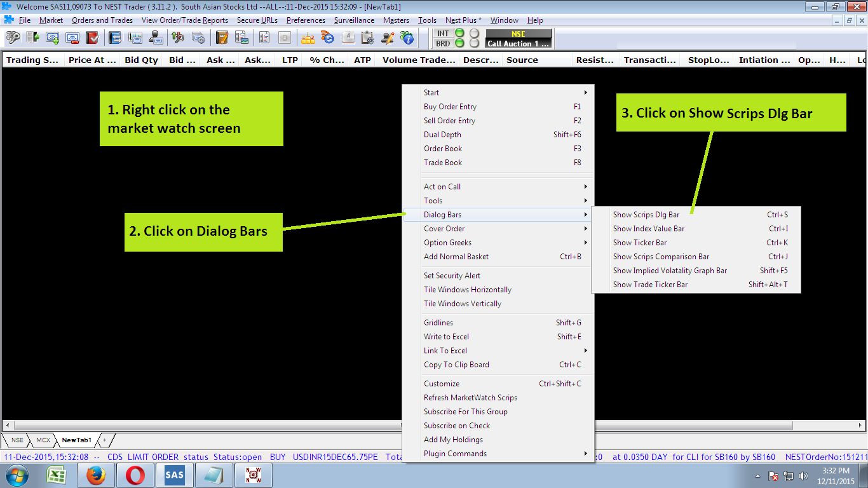Click the orange numbered blocks toolbar icon
Screen dimensions: 868x488
tap(308, 38)
